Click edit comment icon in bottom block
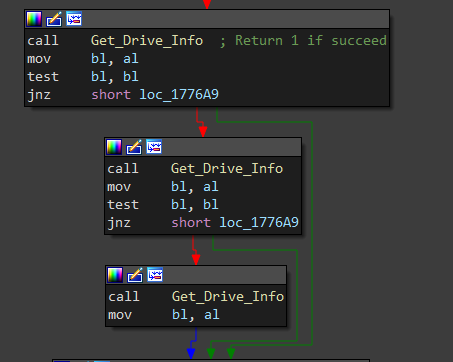The width and height of the screenshot is (453, 362). [x=135, y=275]
